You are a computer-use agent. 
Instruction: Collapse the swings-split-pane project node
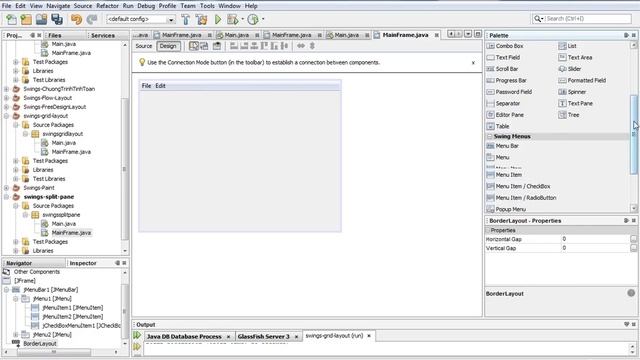point(7,197)
